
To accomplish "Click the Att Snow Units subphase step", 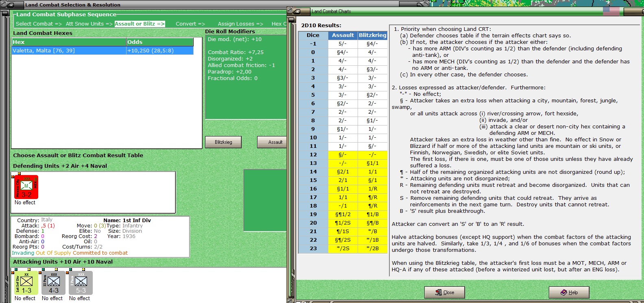I will point(89,24).
